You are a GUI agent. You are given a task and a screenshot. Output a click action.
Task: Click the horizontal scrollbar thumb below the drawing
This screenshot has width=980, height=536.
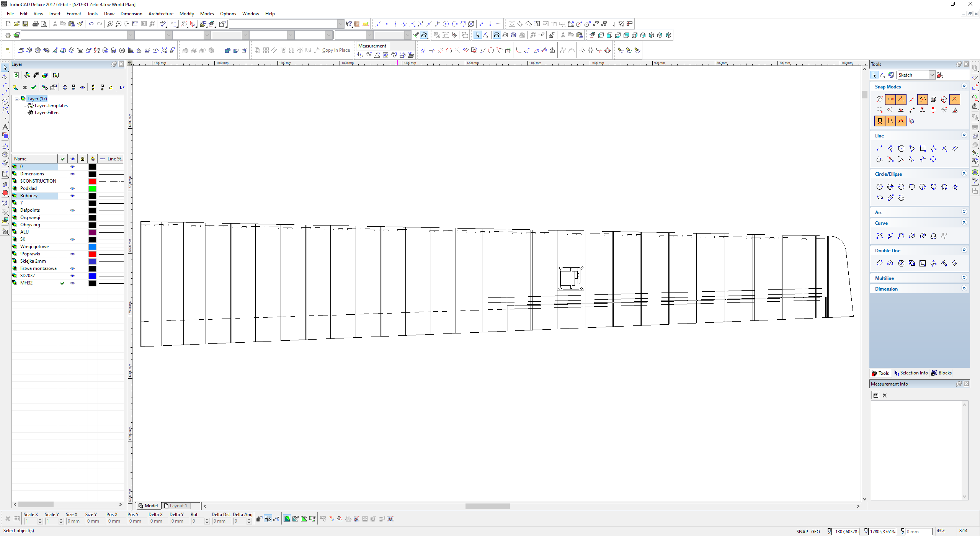[487, 506]
